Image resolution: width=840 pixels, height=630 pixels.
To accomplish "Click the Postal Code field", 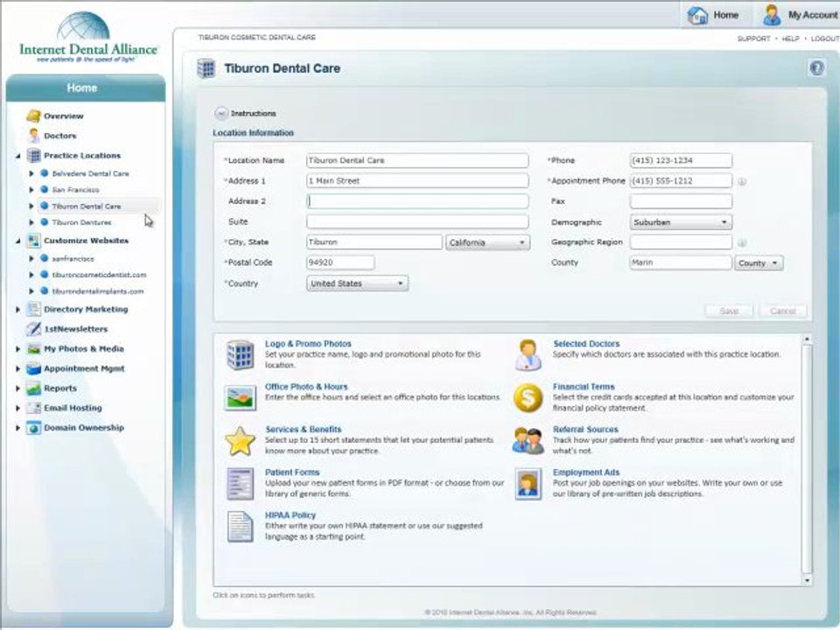I will 340,262.
